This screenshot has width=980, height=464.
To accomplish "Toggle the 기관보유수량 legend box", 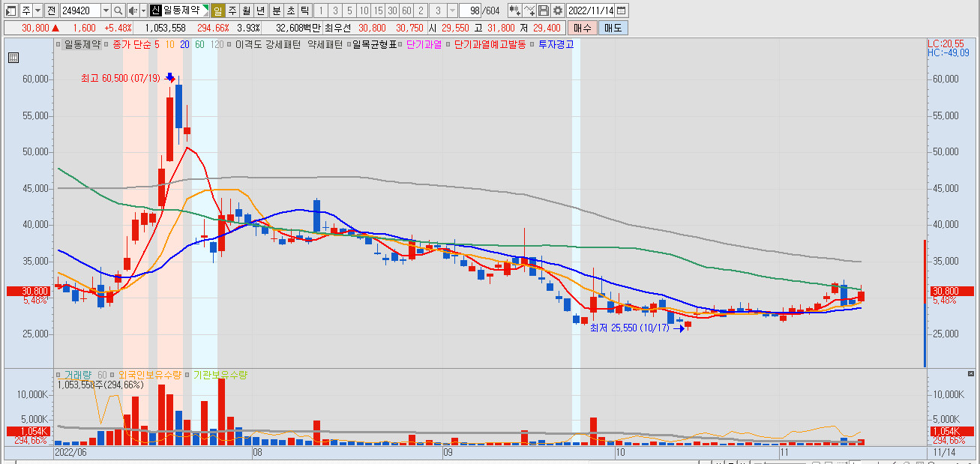I will point(188,374).
